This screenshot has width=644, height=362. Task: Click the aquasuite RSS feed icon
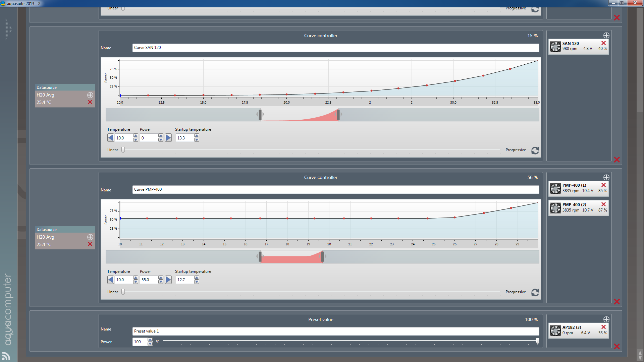(x=6, y=356)
